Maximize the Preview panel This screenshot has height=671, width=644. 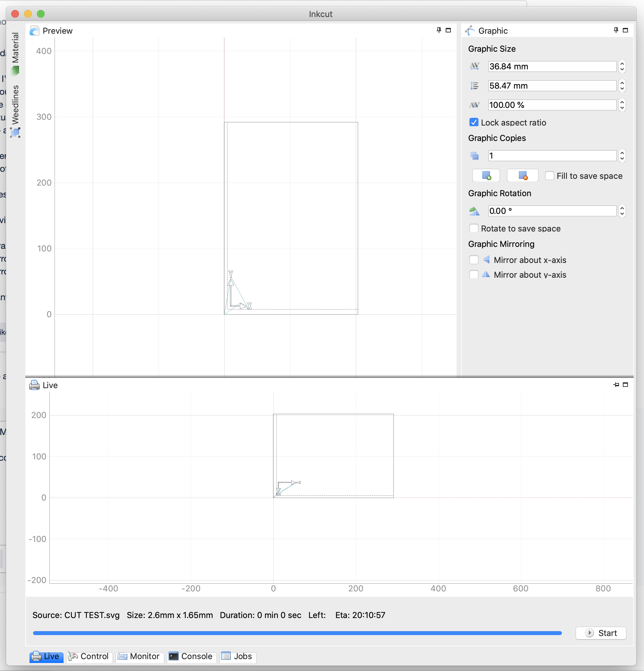point(448,30)
